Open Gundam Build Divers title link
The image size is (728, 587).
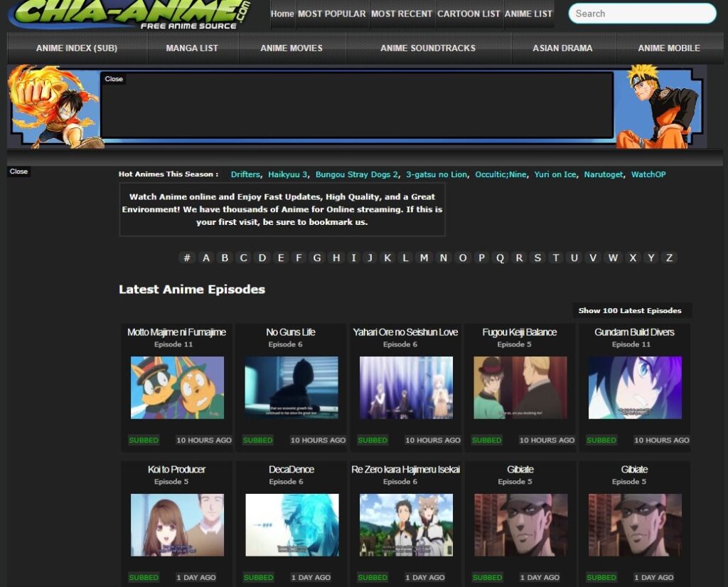634,332
